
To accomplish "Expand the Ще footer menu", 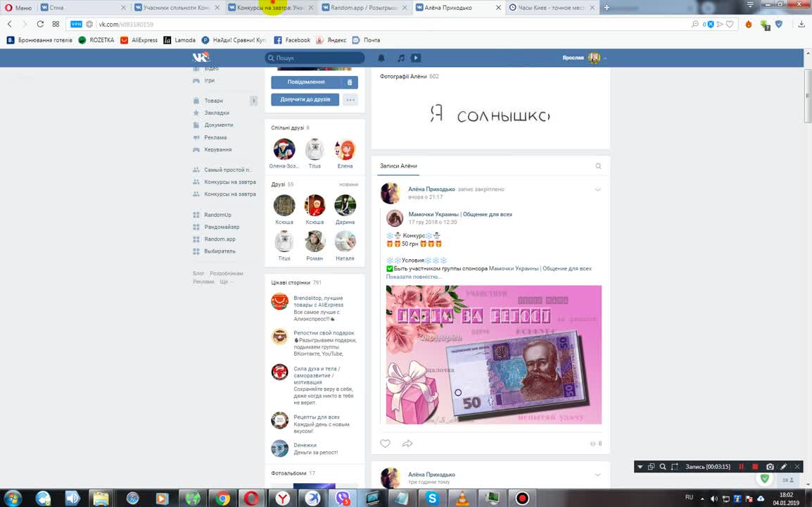I will [225, 282].
